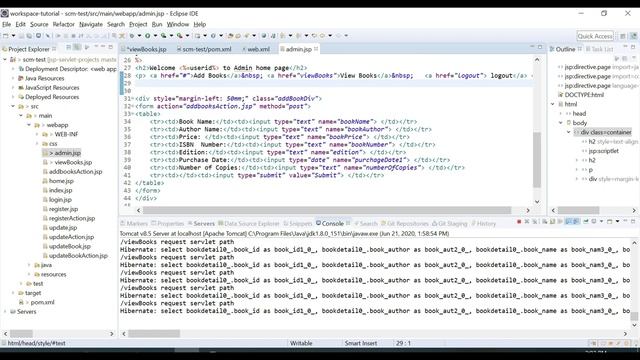Collapse the src folder in Project Explorer
This screenshot has width=640, height=360.
[x=13, y=107]
